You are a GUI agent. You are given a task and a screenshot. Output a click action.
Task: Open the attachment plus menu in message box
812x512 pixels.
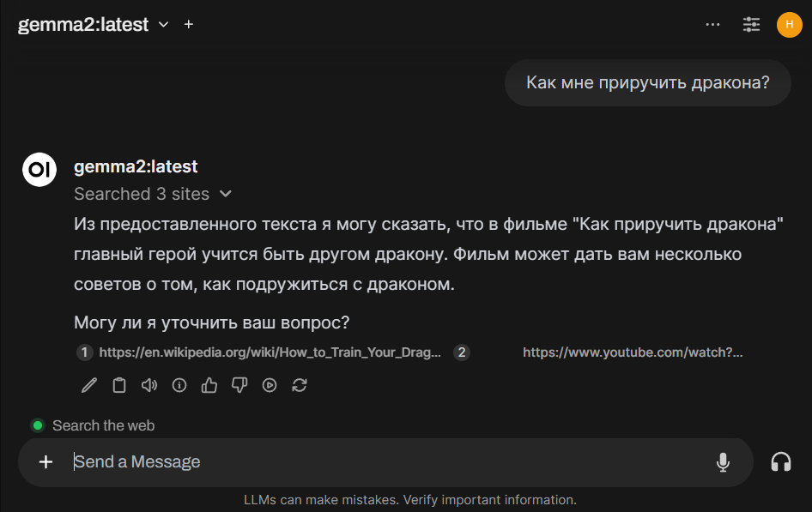pyautogui.click(x=45, y=462)
